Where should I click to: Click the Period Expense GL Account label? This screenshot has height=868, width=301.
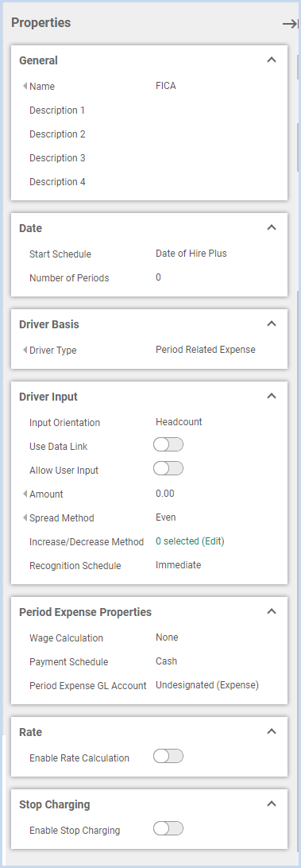point(88,685)
